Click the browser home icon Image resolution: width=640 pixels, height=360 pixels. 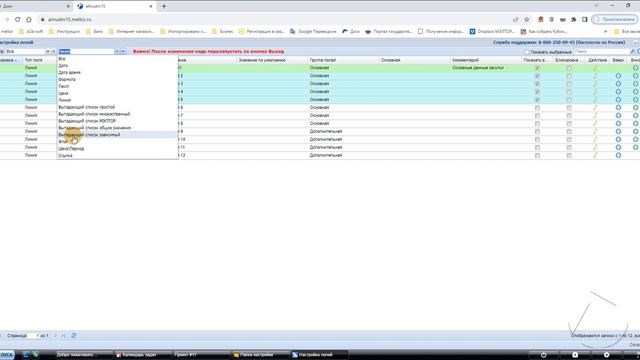29,19
